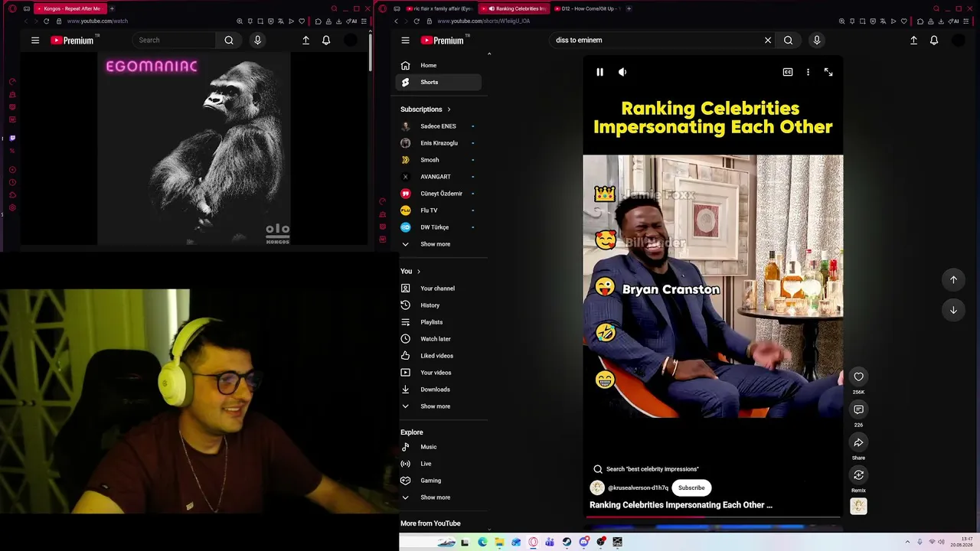Select the "Kongos - Repeat After Me" tab
Image resolution: width=980 pixels, height=551 pixels.
[x=70, y=8]
